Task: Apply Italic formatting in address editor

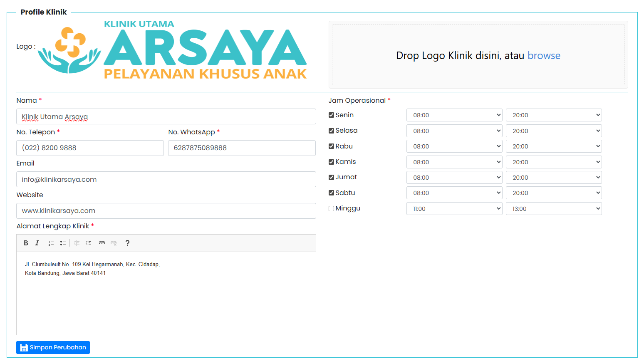Action: 37,243
